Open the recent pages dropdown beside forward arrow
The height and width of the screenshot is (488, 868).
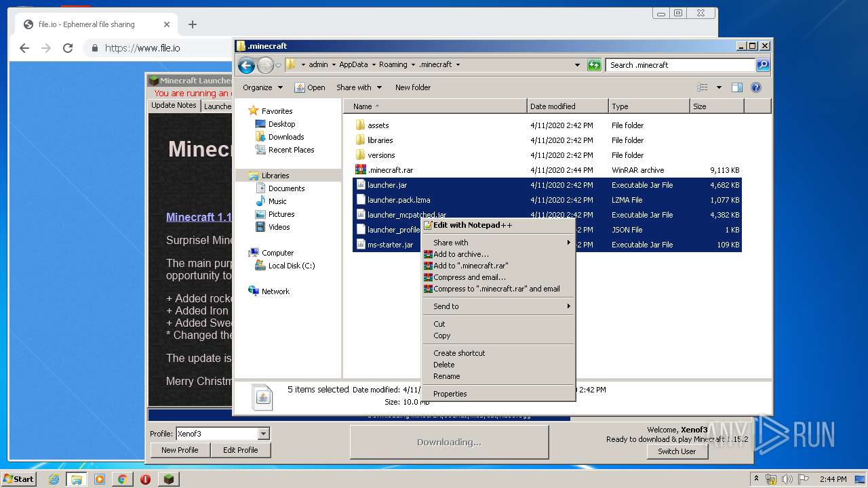click(x=278, y=66)
